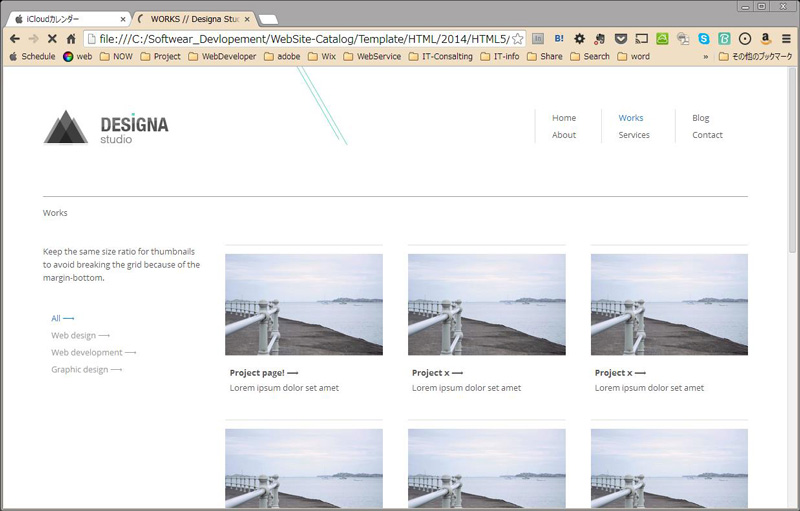
Task: Save page with the Pocket extension icon
Action: tap(620, 38)
